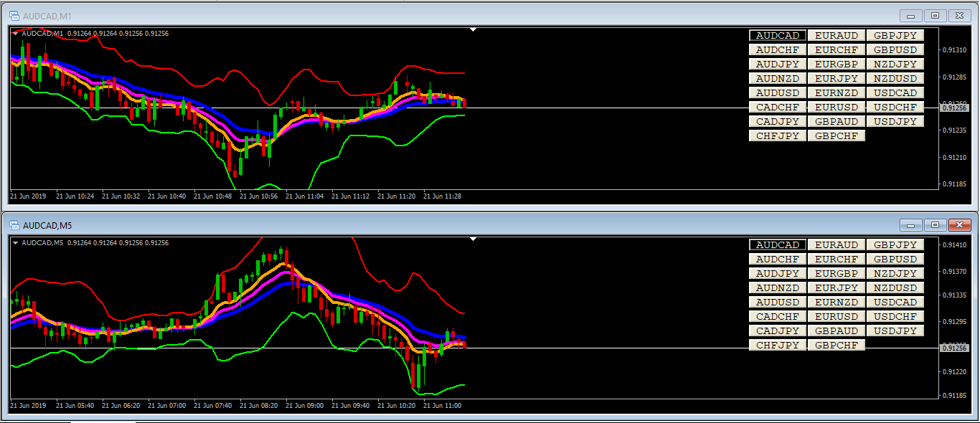Choose EURUSD in the M5 window

pyautogui.click(x=837, y=316)
